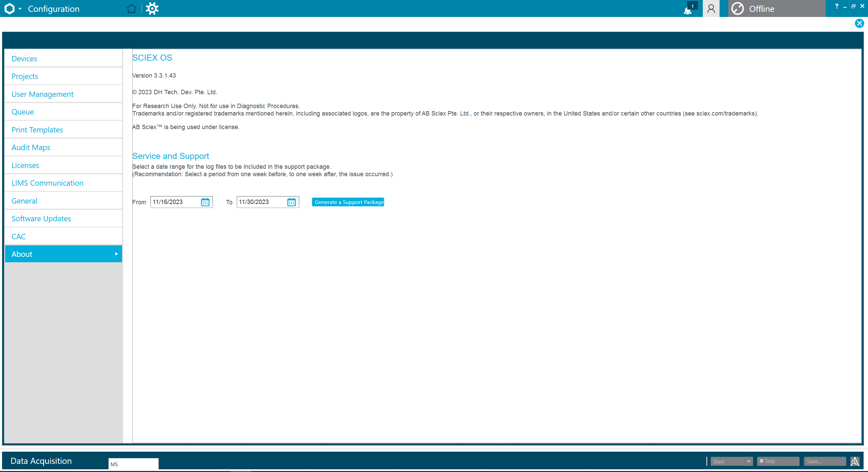Screen dimensions: 868x472
Task: Open the LIMS Communication page
Action: [x=63, y=183]
